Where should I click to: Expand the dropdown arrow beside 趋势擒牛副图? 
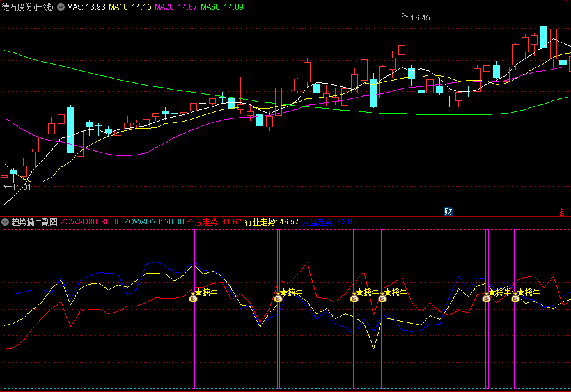point(5,222)
